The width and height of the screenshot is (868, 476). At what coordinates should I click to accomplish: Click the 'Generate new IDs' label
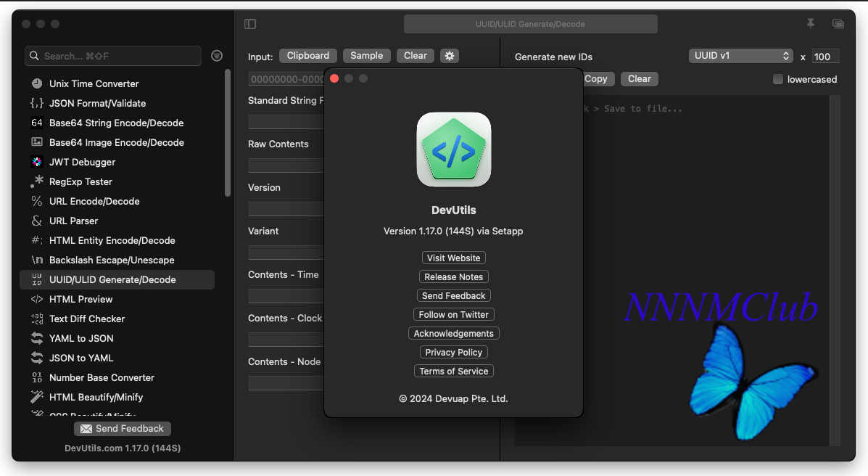pyautogui.click(x=553, y=57)
